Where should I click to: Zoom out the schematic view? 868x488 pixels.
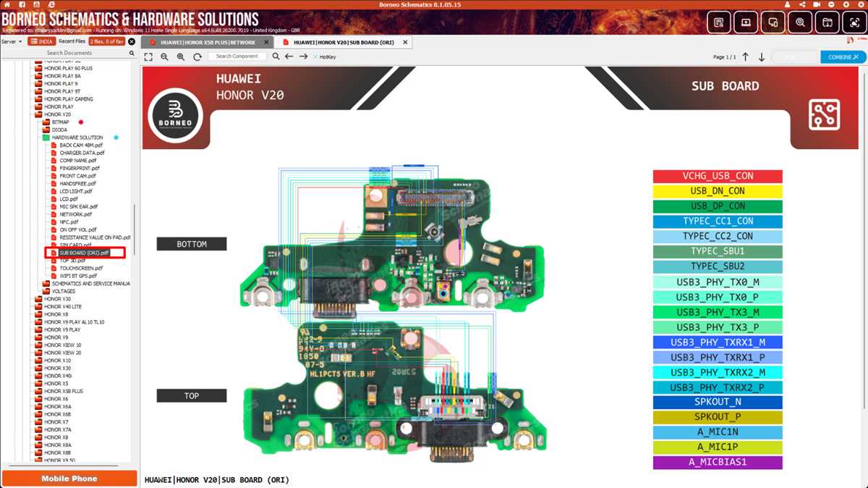pyautogui.click(x=164, y=56)
